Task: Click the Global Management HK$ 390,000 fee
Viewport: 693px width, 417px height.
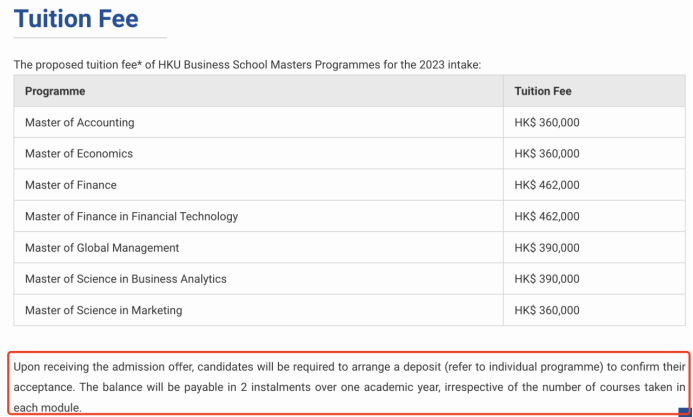Action: tap(547, 247)
